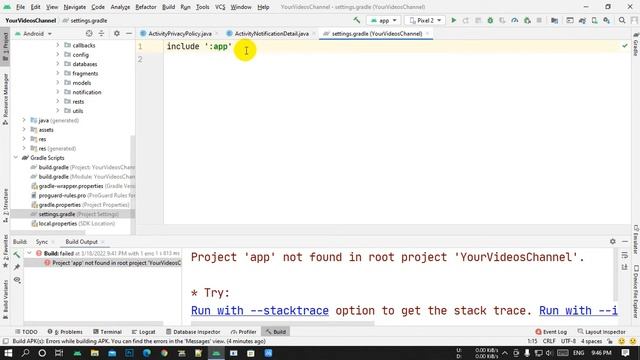This screenshot has width=640, height=360.
Task: Open the Structure side tool window
Action: click(5, 206)
